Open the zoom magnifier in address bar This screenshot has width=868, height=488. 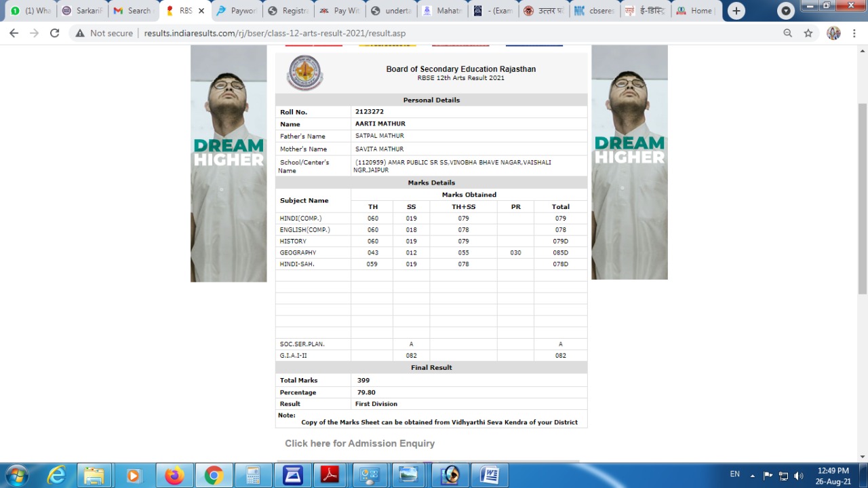(787, 33)
